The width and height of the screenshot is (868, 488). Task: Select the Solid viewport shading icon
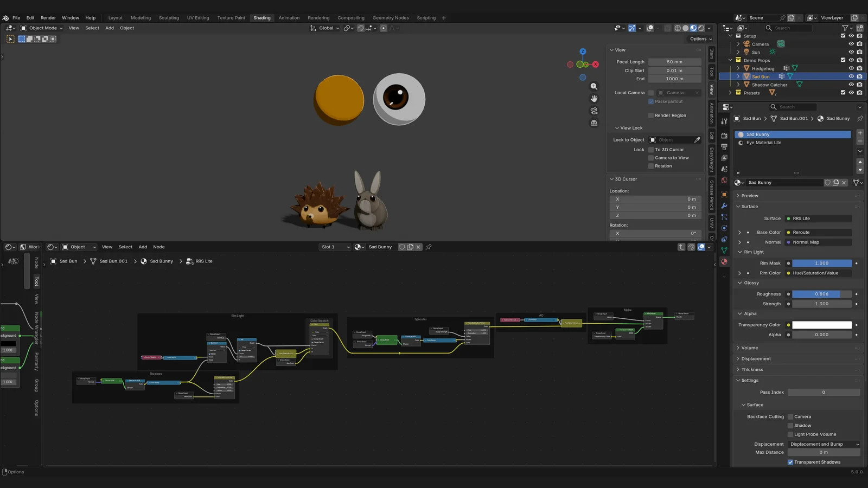[x=685, y=28]
